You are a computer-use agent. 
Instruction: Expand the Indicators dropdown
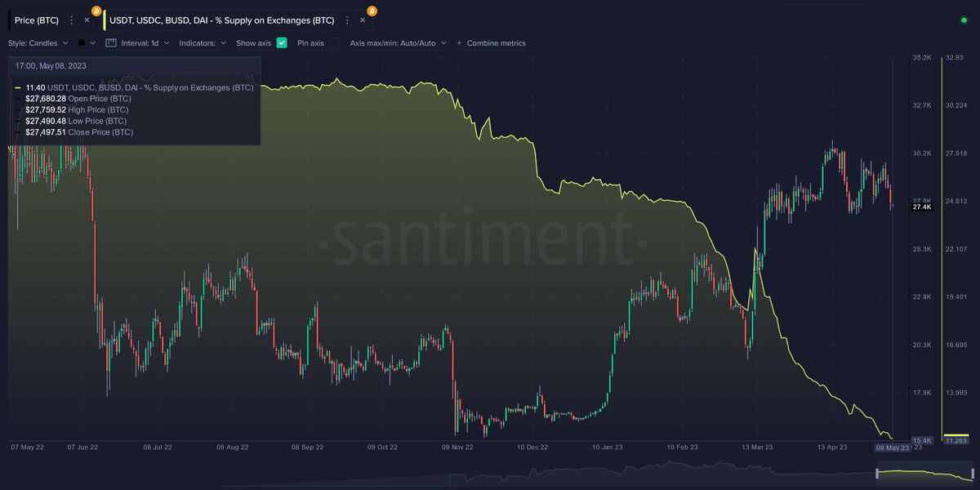202,42
